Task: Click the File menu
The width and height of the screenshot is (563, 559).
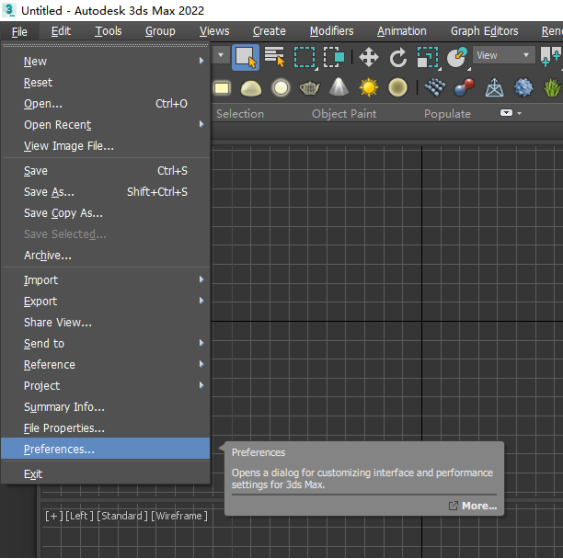Action: click(x=19, y=32)
